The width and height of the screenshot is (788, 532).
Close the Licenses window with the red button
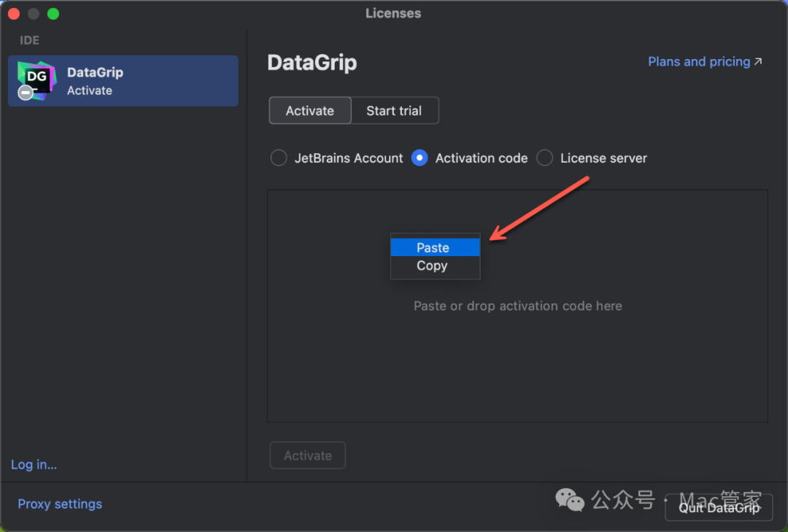[x=14, y=14]
